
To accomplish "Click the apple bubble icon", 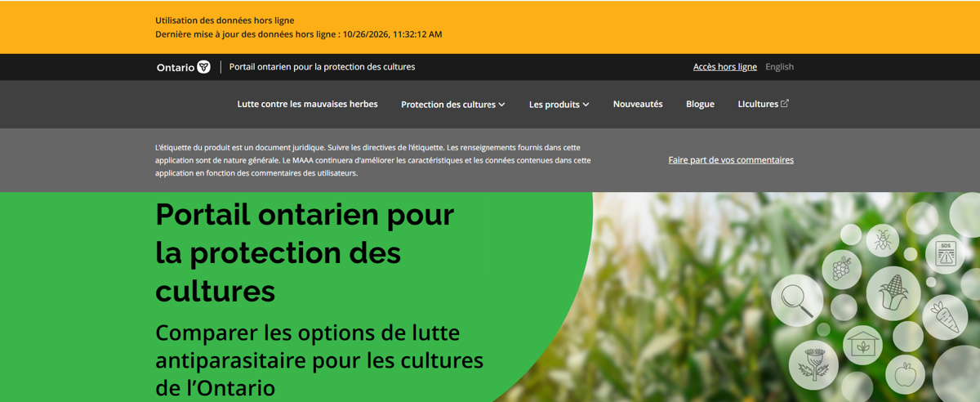I will pos(905,376).
